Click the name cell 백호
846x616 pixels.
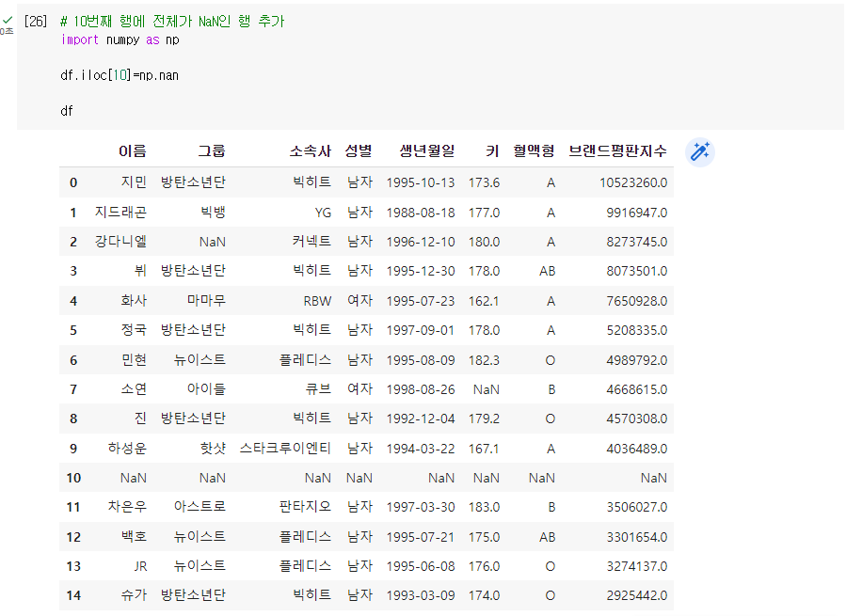tap(134, 537)
